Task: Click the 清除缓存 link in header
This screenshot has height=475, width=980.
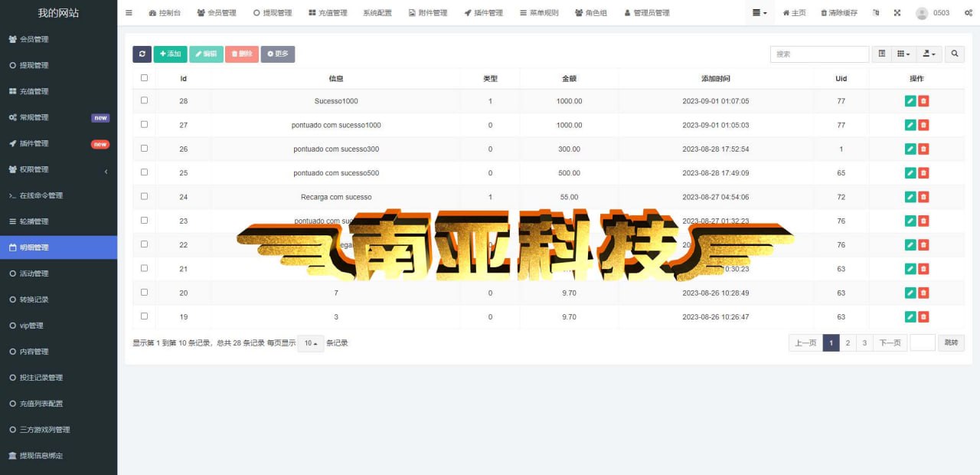Action: 839,13
